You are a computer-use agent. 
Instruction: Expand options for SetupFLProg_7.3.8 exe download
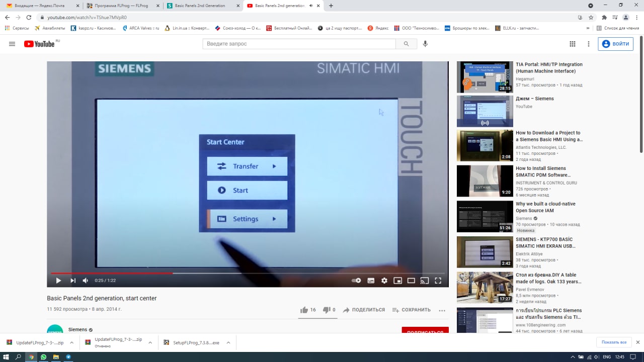[228, 342]
